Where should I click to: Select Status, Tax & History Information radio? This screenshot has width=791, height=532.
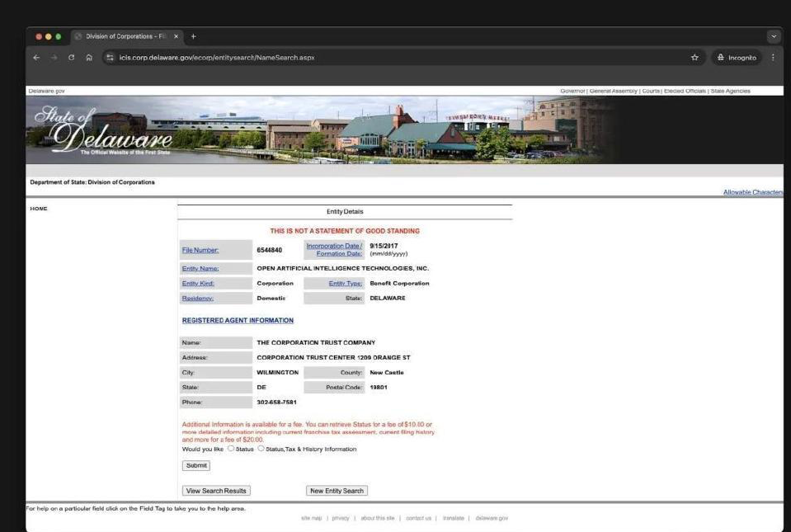(x=261, y=449)
